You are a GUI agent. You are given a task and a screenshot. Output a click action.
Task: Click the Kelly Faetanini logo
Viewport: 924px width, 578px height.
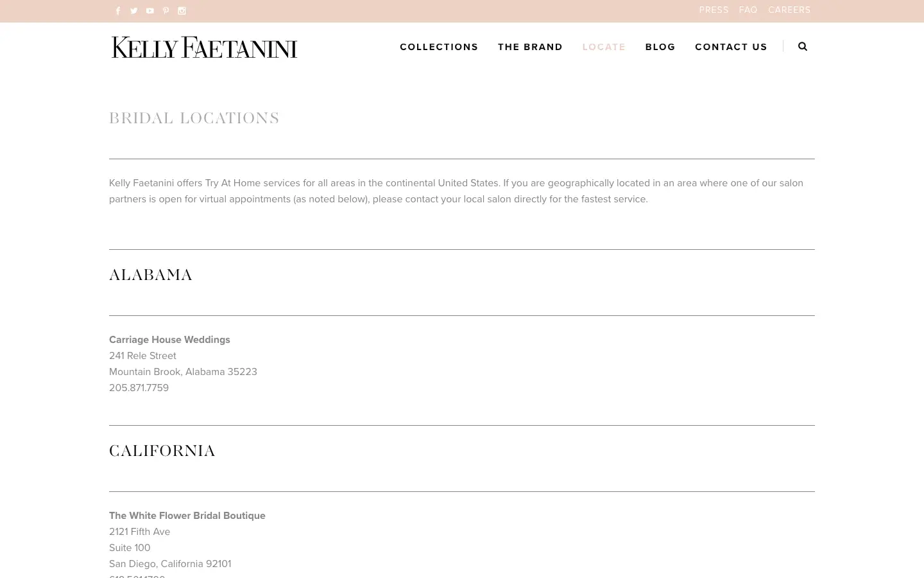point(204,47)
